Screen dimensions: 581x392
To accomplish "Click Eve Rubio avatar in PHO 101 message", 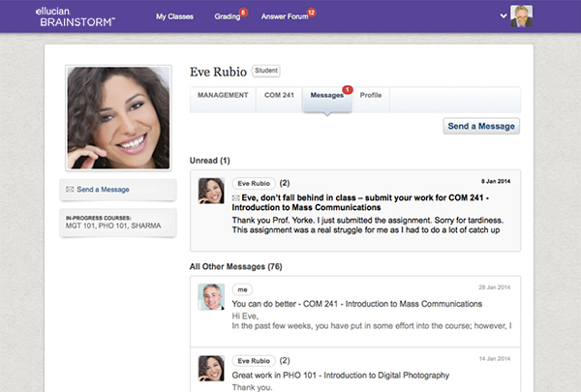I will pyautogui.click(x=211, y=369).
